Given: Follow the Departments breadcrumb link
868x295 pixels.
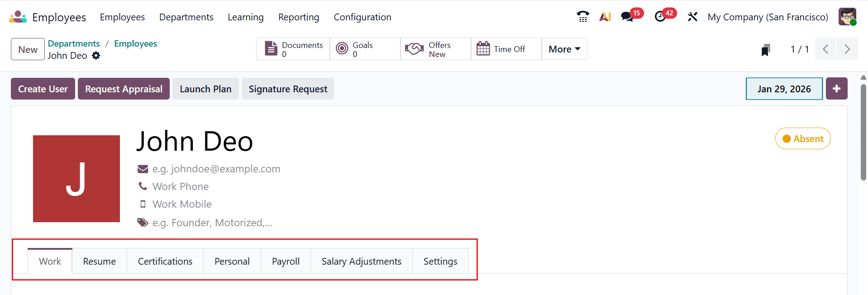Looking at the screenshot, I should coord(74,43).
